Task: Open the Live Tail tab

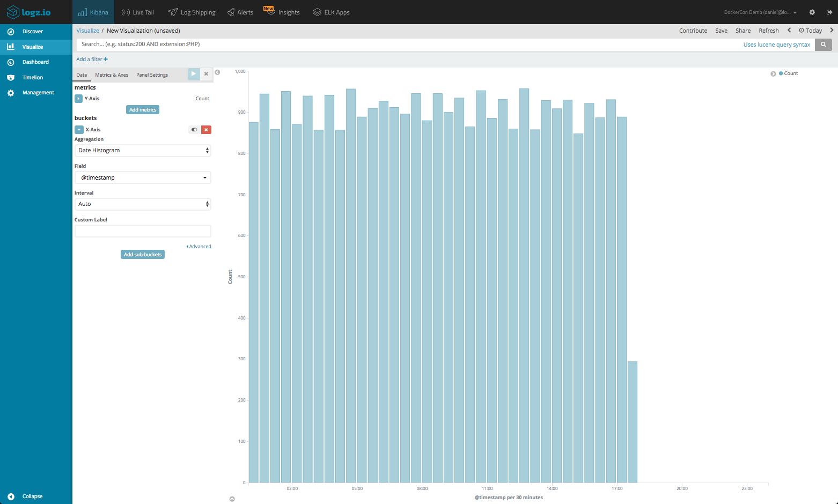Action: (x=138, y=12)
